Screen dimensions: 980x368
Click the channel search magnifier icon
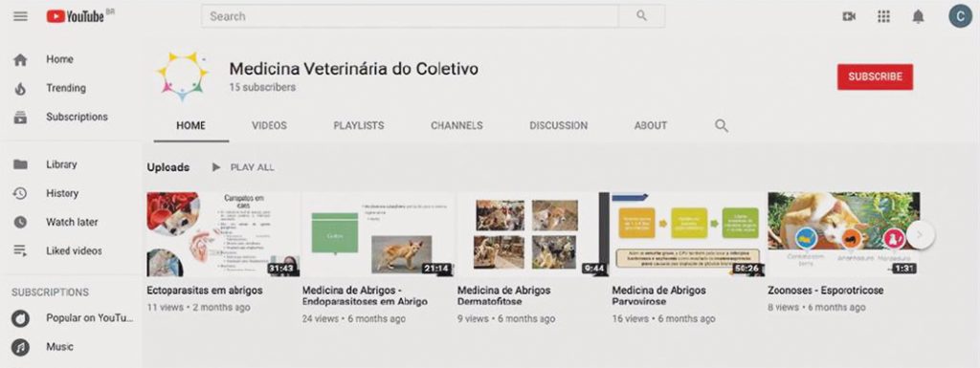point(722,126)
